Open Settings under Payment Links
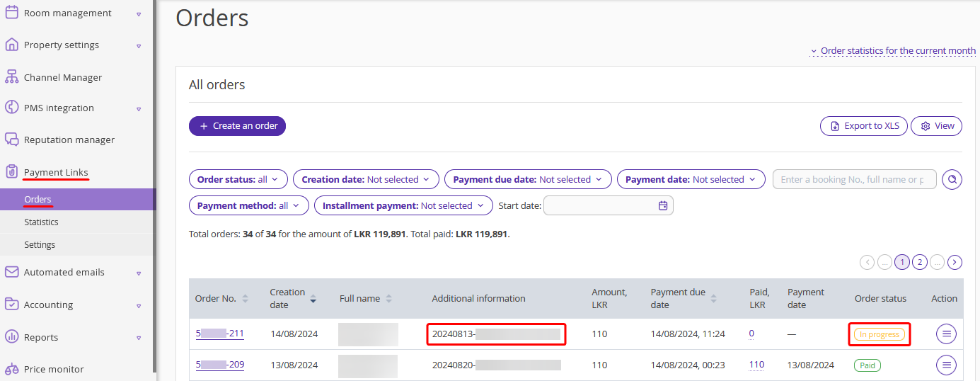Screen dimensions: 980x381 tap(40, 245)
